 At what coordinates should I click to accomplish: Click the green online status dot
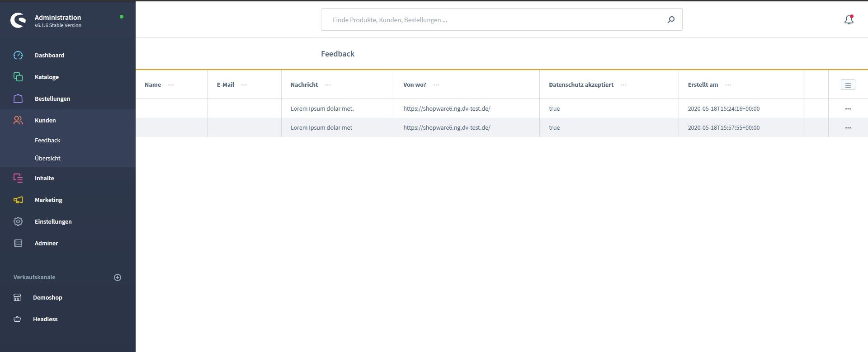(x=122, y=17)
